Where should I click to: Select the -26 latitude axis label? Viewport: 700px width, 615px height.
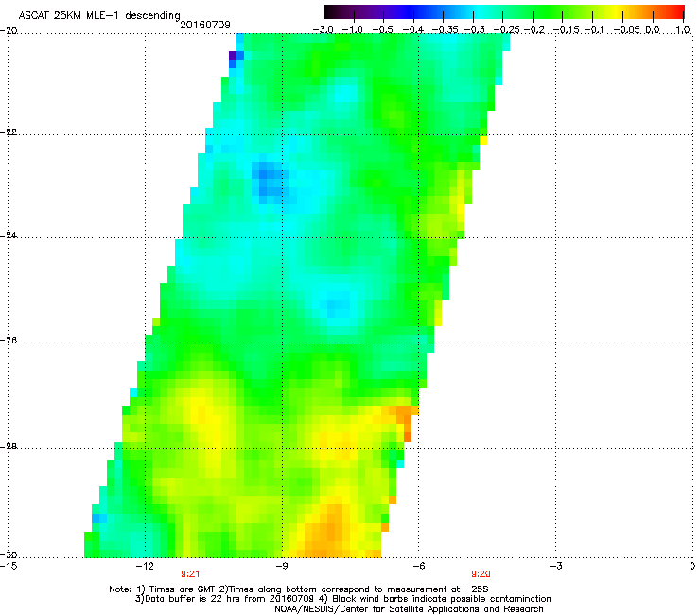tap(9, 341)
